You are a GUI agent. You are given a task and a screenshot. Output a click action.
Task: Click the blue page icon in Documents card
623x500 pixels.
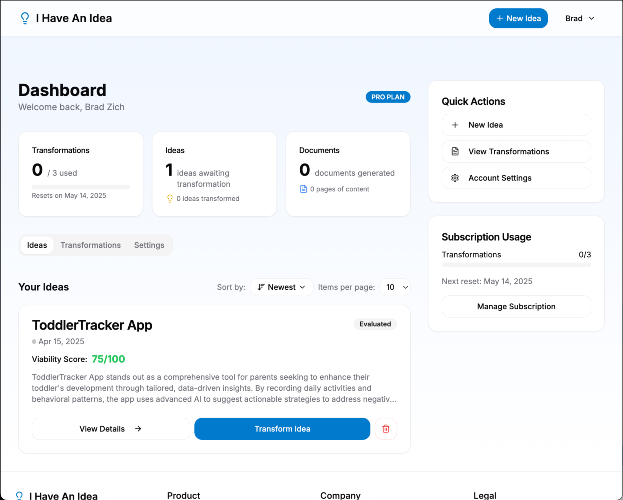[303, 189]
